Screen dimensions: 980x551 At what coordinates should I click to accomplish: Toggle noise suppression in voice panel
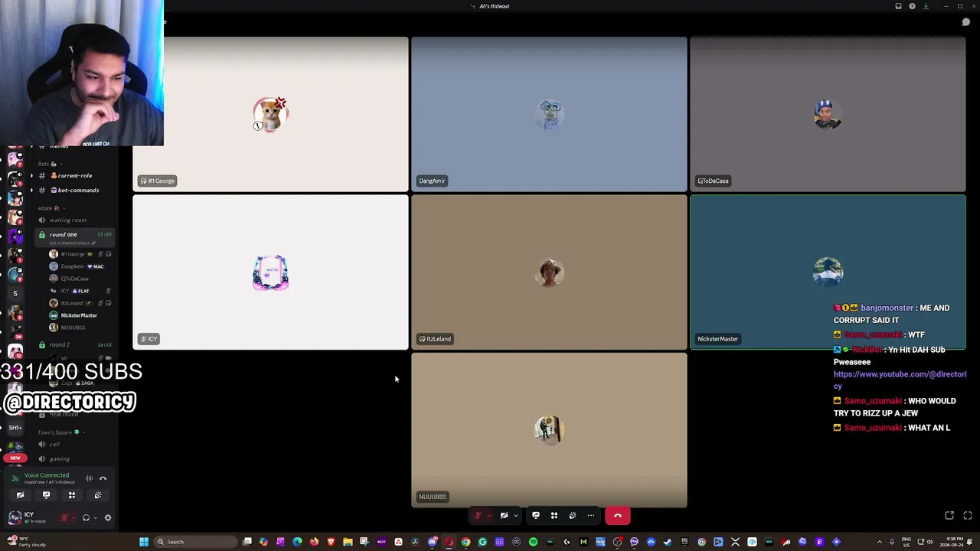point(89,479)
